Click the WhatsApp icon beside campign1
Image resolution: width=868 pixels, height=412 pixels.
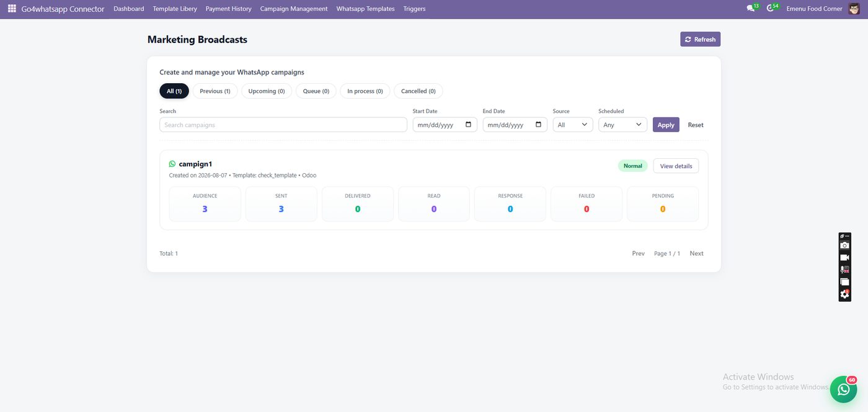tap(172, 164)
